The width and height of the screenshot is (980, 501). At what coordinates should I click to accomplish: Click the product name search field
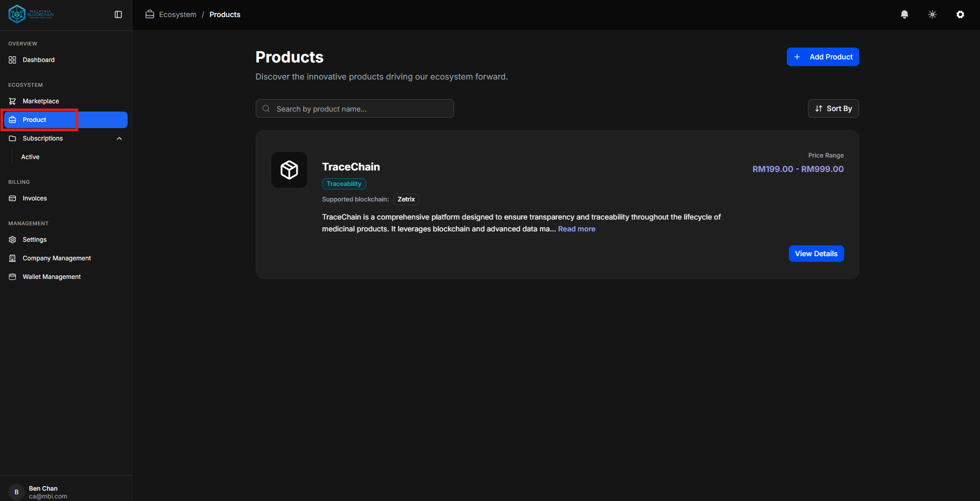click(354, 108)
